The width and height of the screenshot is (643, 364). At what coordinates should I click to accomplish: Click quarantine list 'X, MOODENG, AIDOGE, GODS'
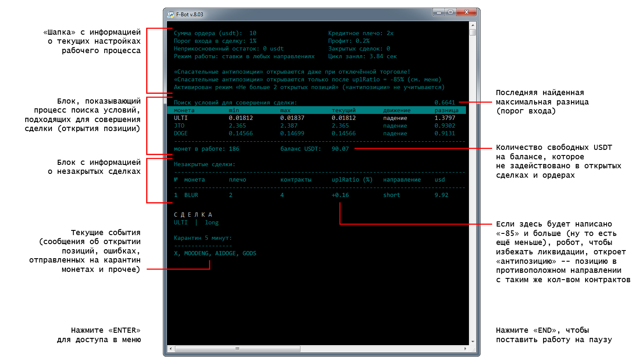pos(215,254)
